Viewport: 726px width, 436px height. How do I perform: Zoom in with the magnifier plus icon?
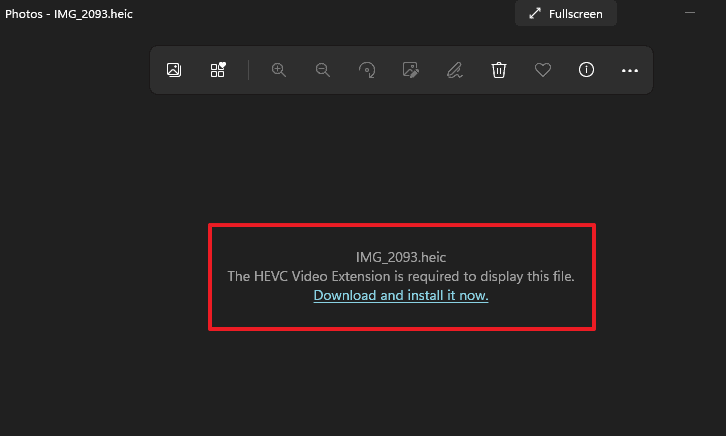click(x=279, y=70)
